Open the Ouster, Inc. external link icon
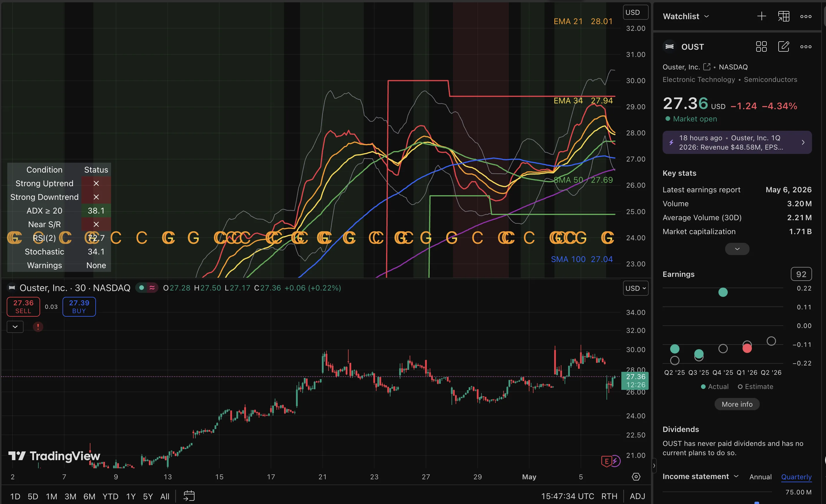The height and width of the screenshot is (504, 826). click(707, 67)
